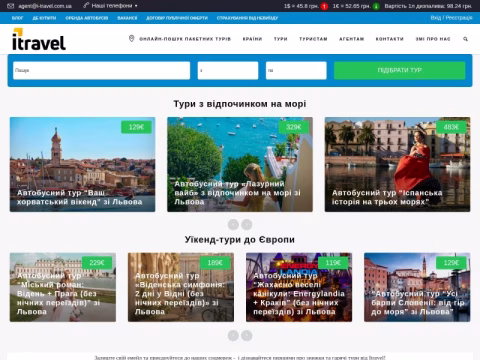The image size is (480, 360).
Task: Open Оренда автобусів page
Action: 87,18
